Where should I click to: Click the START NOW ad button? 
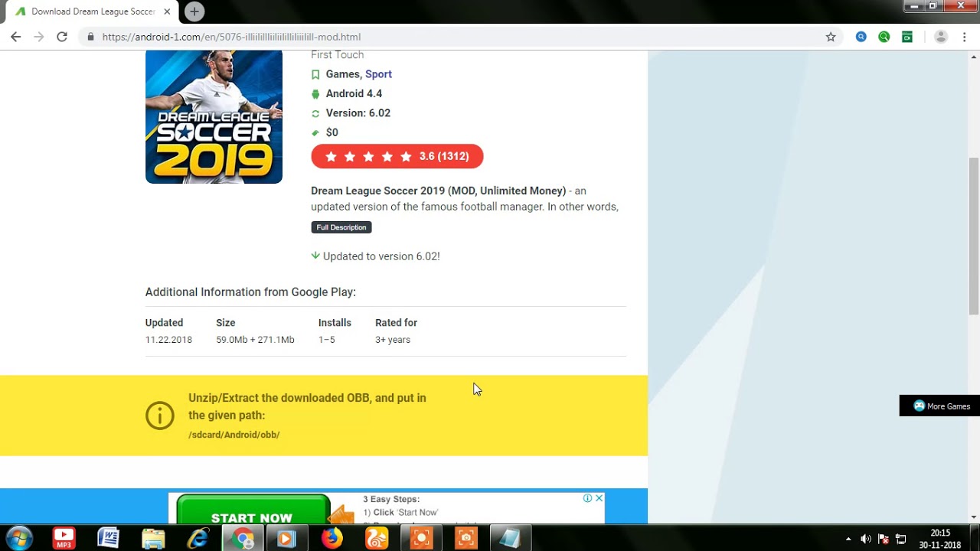253,511
